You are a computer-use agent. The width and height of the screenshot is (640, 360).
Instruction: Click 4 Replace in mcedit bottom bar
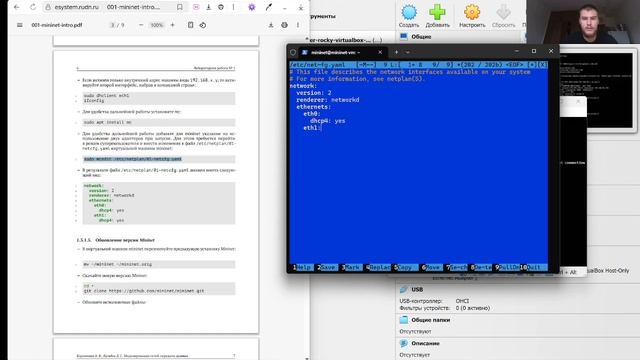point(378,267)
